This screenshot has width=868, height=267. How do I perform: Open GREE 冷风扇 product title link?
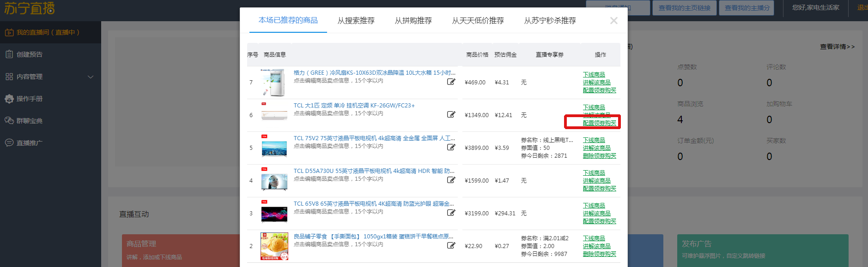(x=375, y=73)
